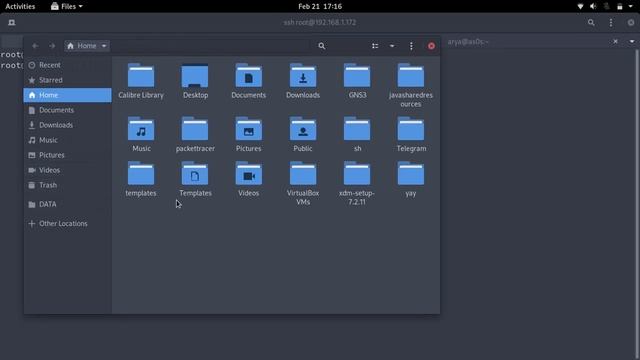This screenshot has width=640, height=360.
Task: Open the Activities overview
Action: coord(20,6)
